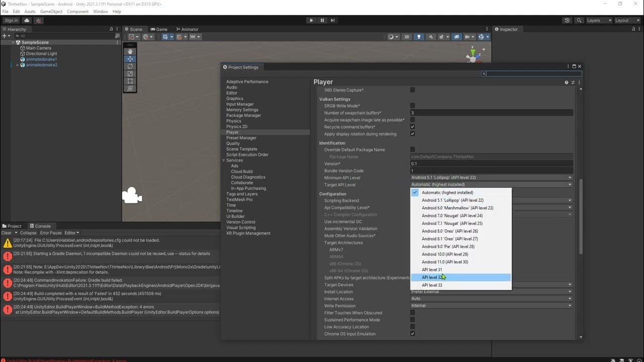Open the Internet Access dropdown

click(x=492, y=299)
